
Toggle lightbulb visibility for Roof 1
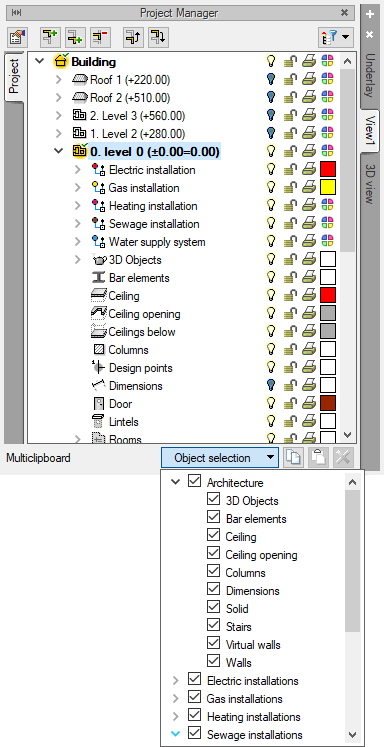coord(271,80)
